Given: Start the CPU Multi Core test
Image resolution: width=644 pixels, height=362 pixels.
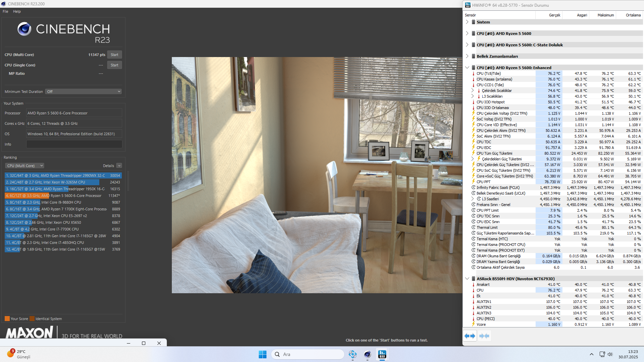Looking at the screenshot, I should point(114,55).
